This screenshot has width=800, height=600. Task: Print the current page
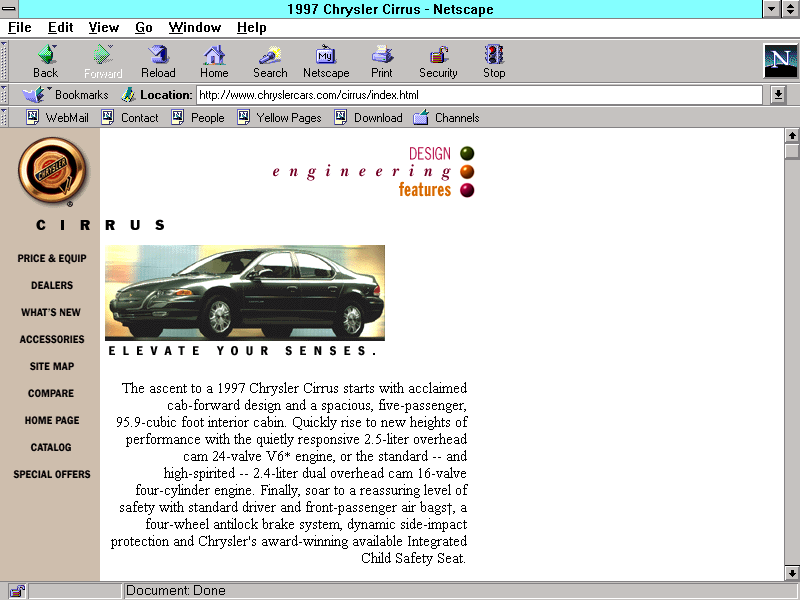(382, 61)
